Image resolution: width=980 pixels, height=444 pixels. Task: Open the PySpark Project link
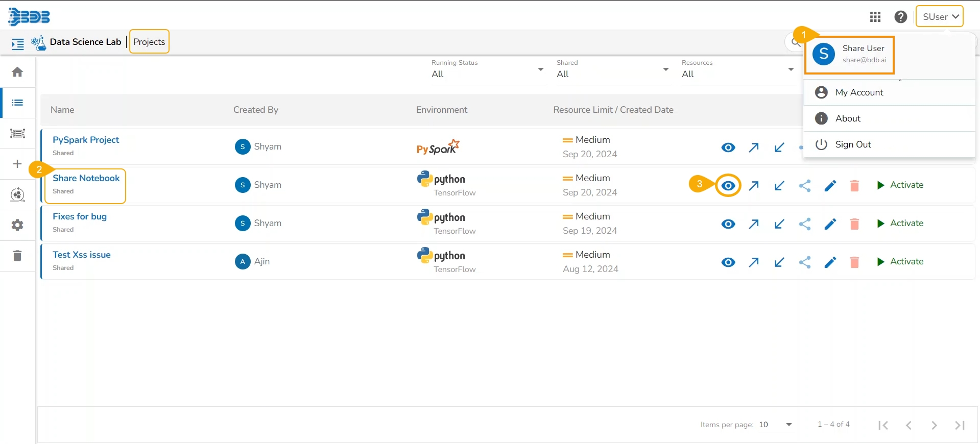point(86,140)
